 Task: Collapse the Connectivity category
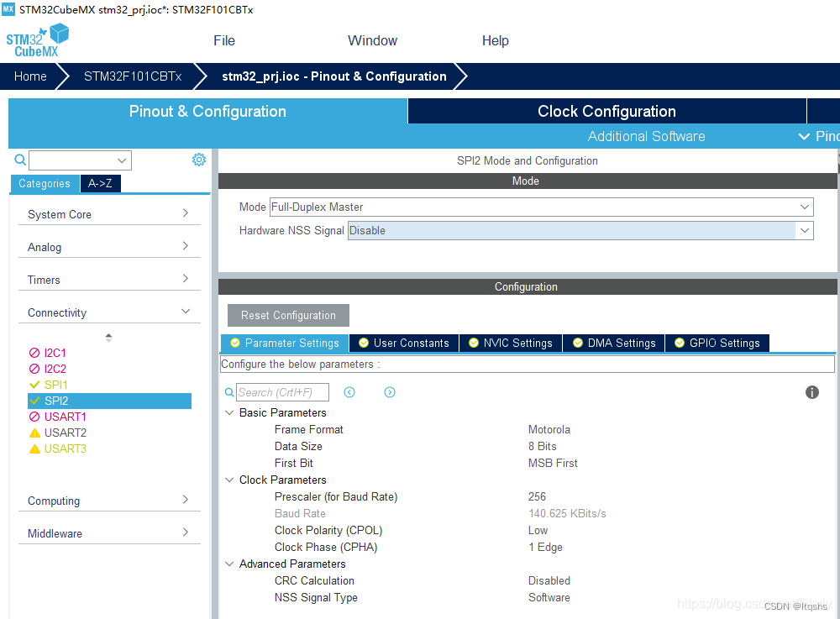[x=109, y=312]
